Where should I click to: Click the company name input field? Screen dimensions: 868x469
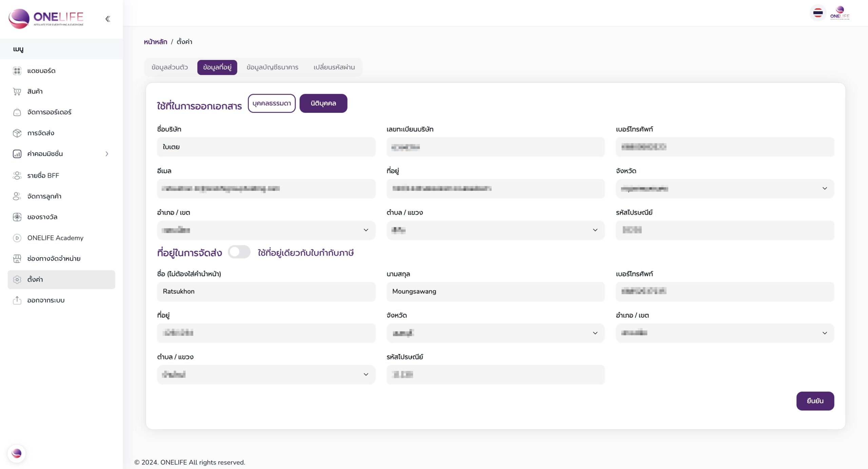[x=266, y=147]
